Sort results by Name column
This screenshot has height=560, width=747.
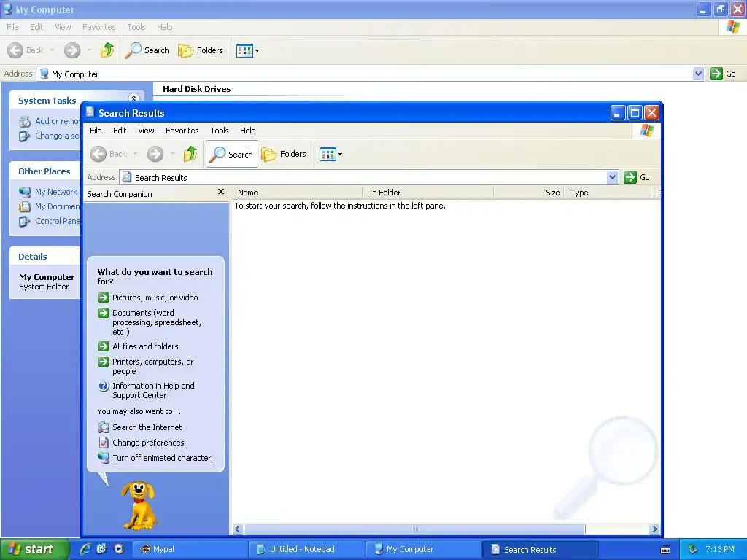click(x=296, y=192)
